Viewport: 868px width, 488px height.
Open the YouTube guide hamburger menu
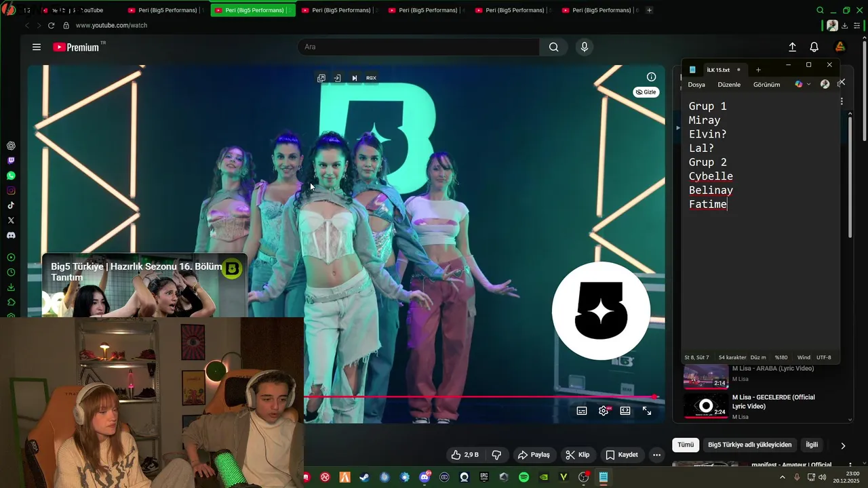(x=37, y=47)
